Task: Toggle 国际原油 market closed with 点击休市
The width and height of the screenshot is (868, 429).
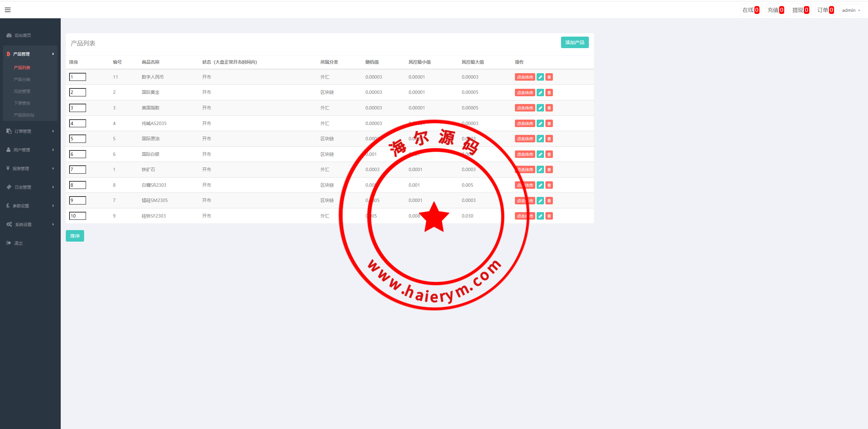Action: click(x=524, y=139)
